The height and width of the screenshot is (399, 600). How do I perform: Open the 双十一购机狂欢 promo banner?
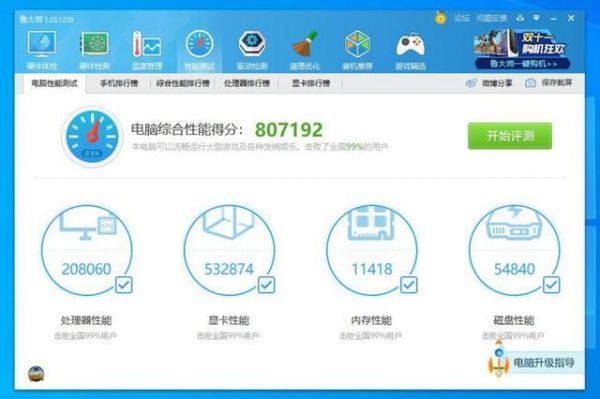tap(522, 49)
